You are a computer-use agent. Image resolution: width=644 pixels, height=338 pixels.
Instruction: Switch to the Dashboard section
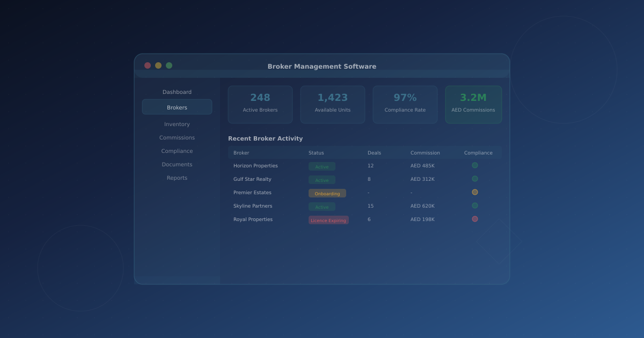pos(177,92)
